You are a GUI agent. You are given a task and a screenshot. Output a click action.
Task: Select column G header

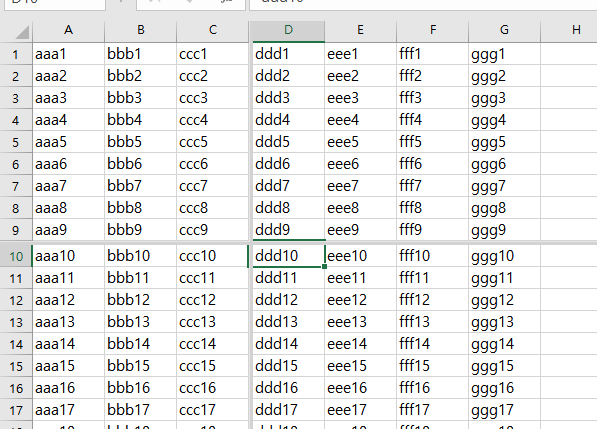click(504, 30)
